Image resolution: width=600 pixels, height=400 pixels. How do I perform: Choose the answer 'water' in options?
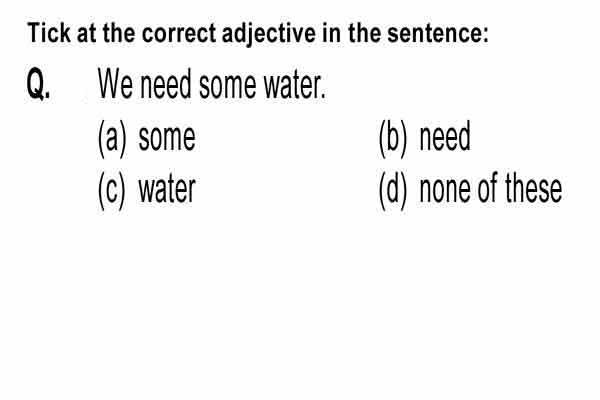click(167, 189)
